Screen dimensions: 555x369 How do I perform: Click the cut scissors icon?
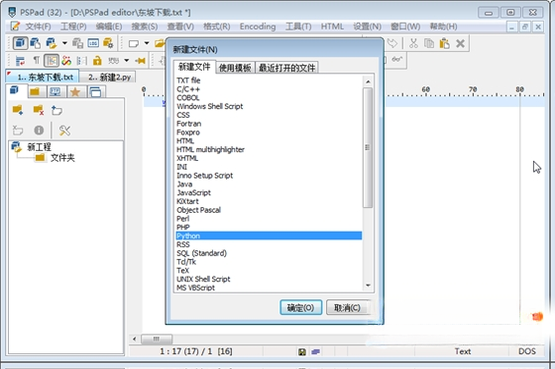413,44
